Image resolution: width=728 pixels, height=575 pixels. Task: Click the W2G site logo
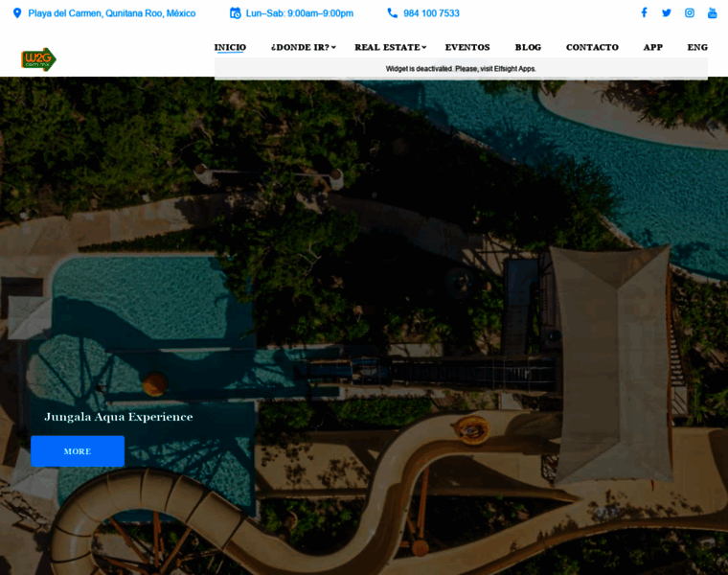(x=38, y=59)
